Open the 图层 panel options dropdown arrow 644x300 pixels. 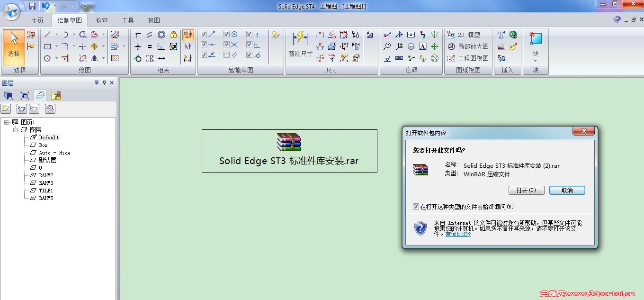tap(97, 82)
